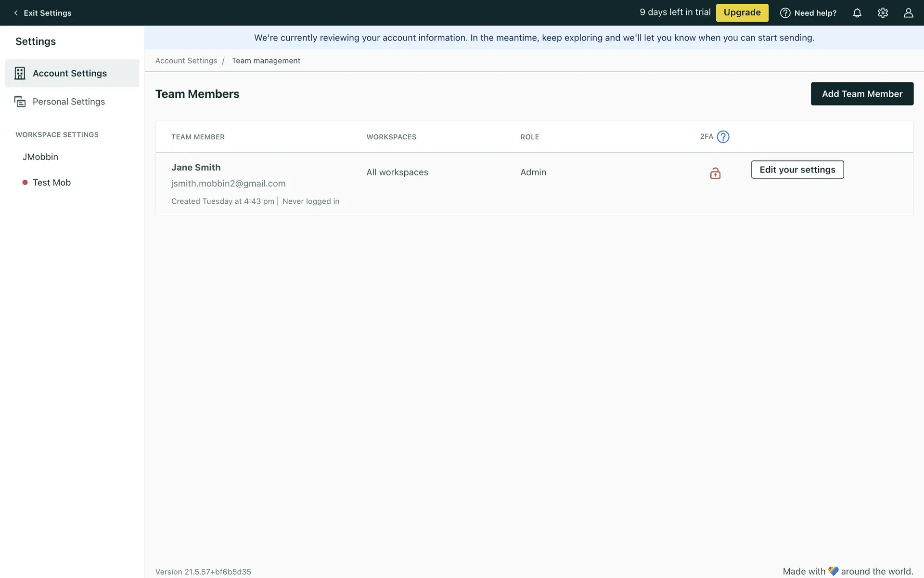Image resolution: width=924 pixels, height=578 pixels.
Task: Click the yellow Upgrade button
Action: coord(742,13)
